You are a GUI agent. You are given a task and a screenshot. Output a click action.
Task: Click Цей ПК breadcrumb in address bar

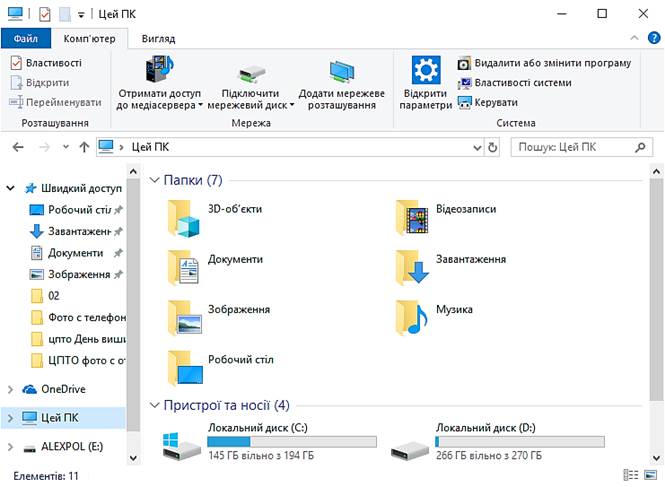click(150, 147)
